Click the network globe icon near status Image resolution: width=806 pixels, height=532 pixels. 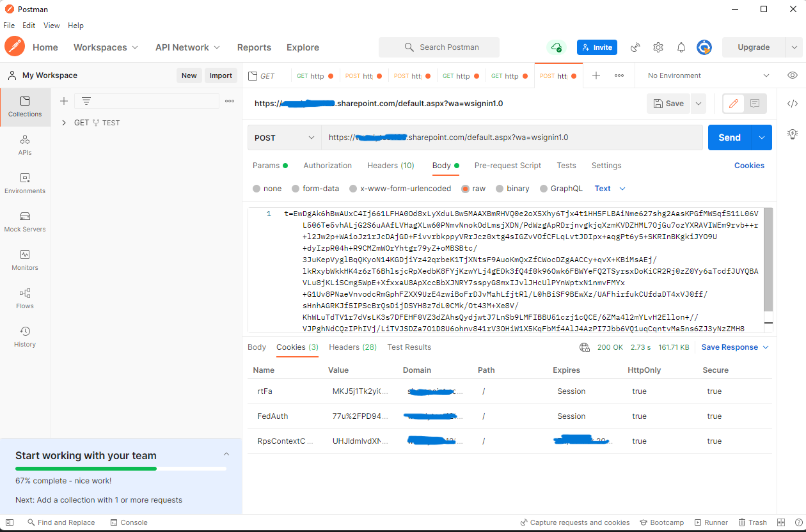tap(585, 347)
